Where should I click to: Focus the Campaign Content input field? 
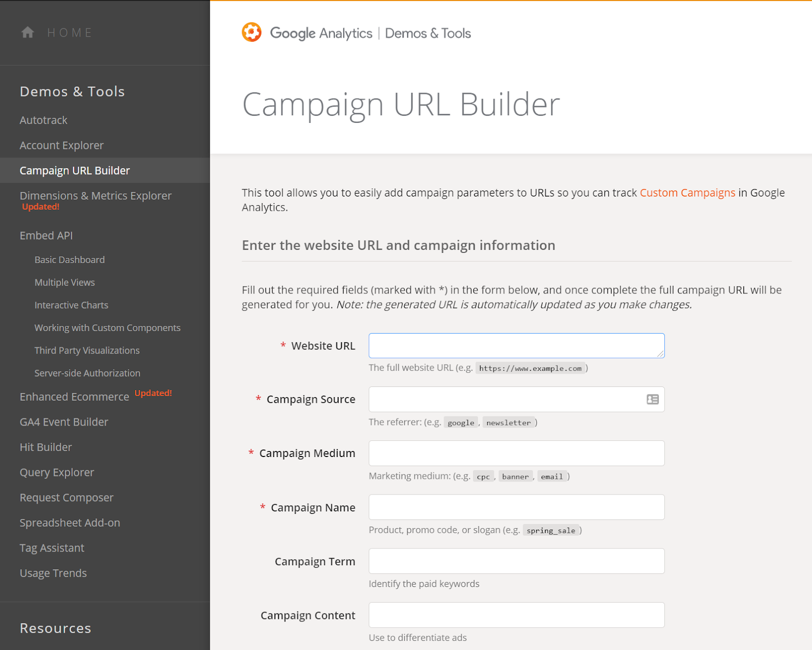517,615
